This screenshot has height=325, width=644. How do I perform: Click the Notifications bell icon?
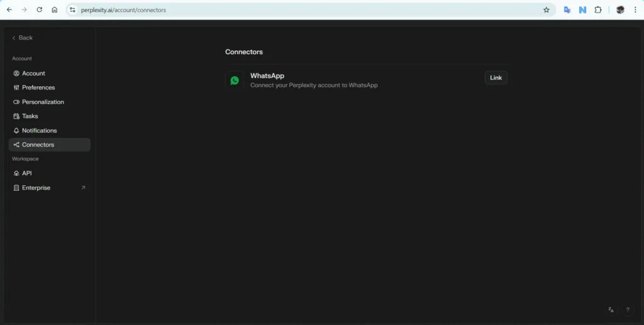pos(16,130)
